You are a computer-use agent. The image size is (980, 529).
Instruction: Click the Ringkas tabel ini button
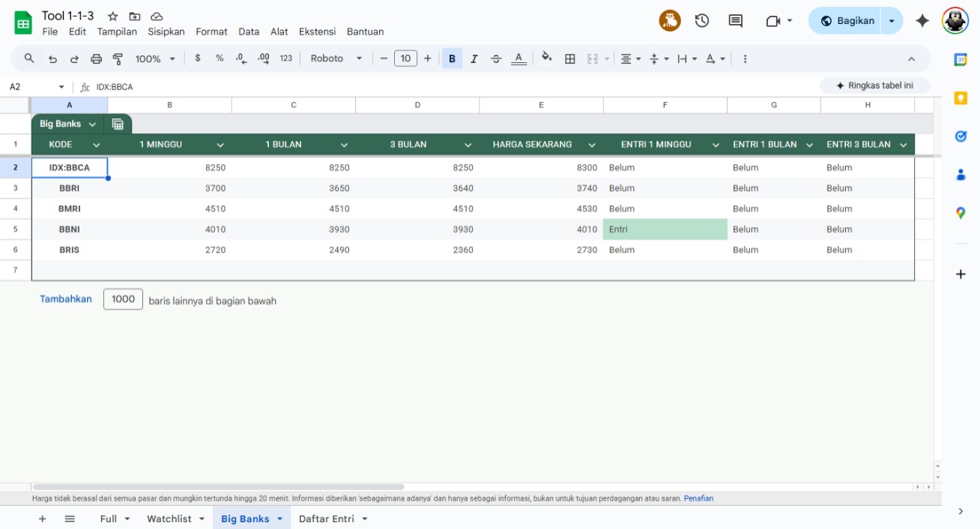coord(875,85)
